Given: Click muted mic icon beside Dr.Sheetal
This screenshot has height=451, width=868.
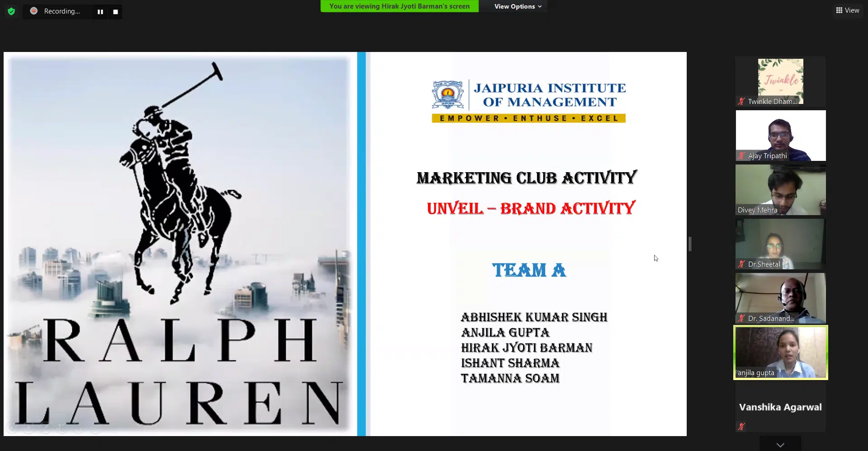Looking at the screenshot, I should tap(741, 264).
